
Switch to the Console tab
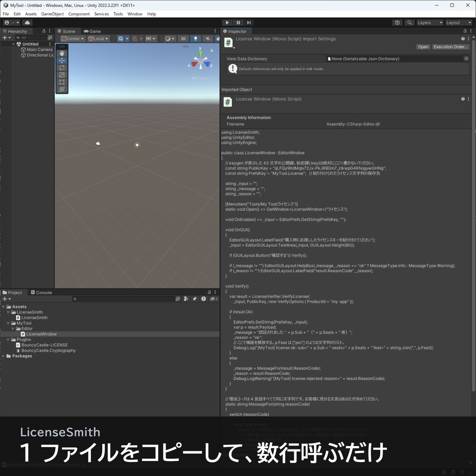[41, 293]
